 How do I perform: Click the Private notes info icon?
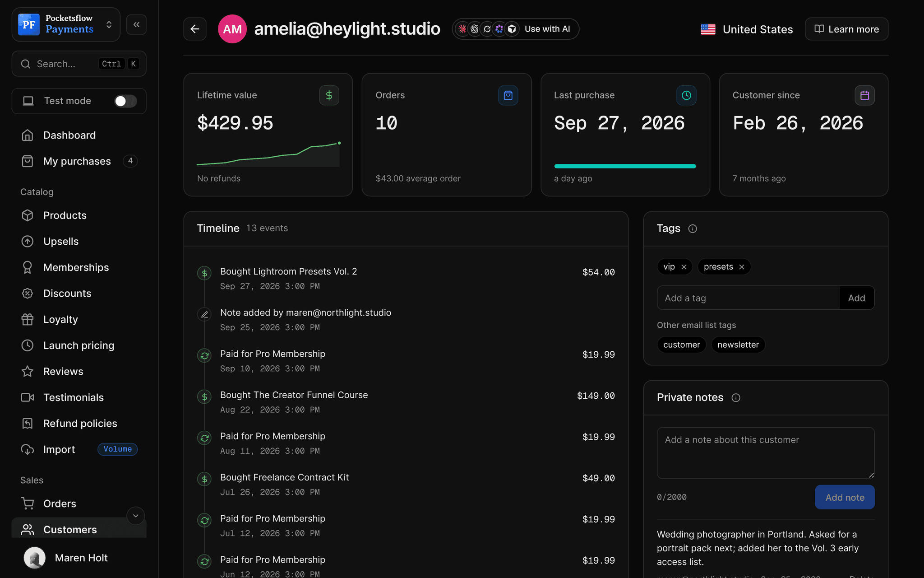(x=736, y=397)
